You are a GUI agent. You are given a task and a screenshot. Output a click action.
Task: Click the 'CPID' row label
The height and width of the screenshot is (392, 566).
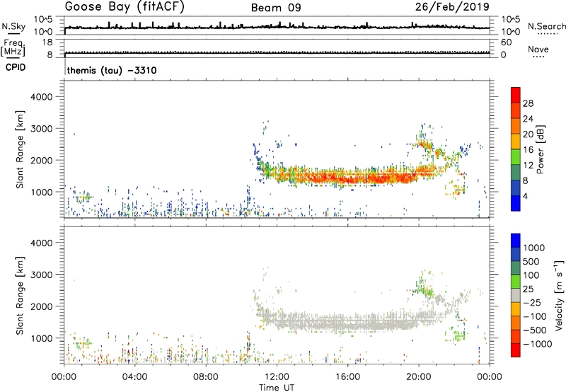pos(16,67)
